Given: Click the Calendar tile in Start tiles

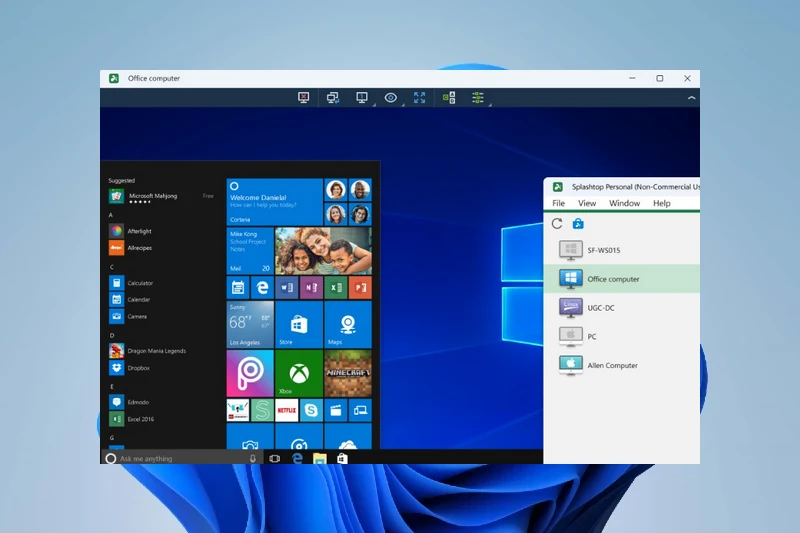Looking at the screenshot, I should [238, 288].
